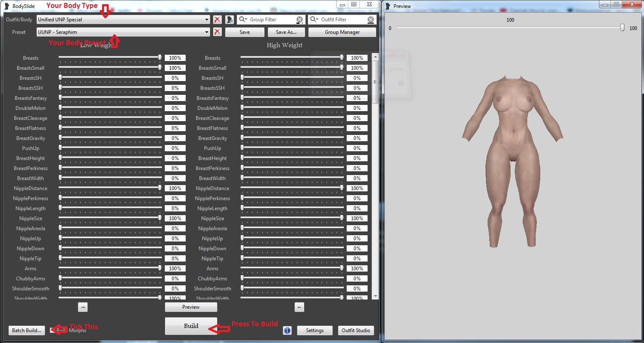Click the low weight BreastPerkiness label

31,168
